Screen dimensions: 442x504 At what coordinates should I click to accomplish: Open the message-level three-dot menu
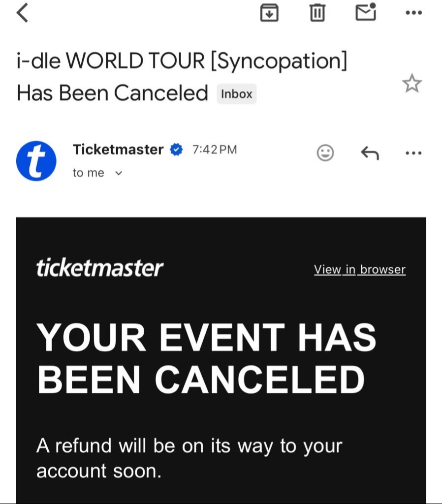[x=414, y=153]
